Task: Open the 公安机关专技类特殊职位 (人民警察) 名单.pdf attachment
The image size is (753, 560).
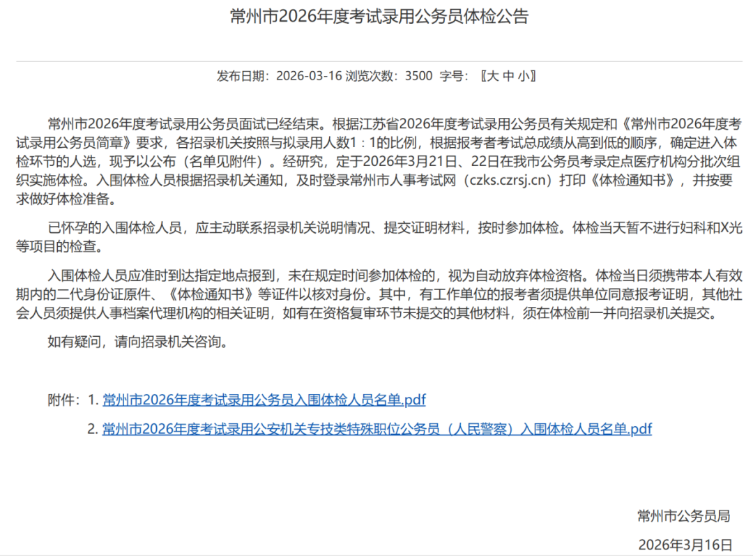Action: coord(376,429)
